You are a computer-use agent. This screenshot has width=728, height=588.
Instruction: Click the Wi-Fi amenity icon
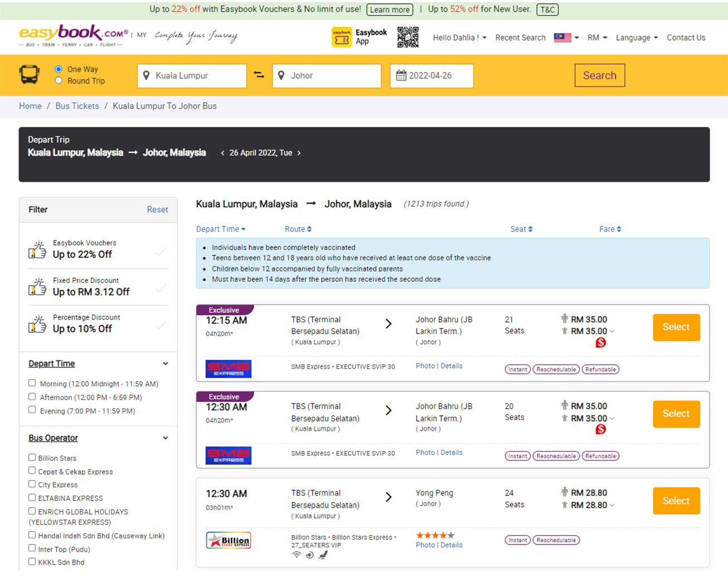pos(297,555)
